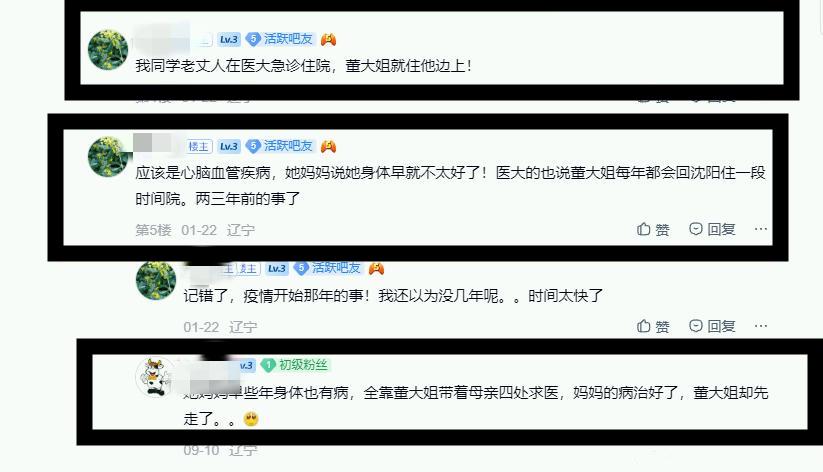823x472 pixels.
Task: Click the 赞 text on the 5th floor post
Action: click(x=662, y=229)
